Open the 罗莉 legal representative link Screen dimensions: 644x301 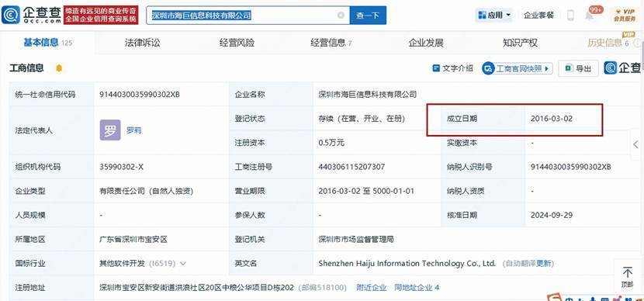(x=134, y=130)
